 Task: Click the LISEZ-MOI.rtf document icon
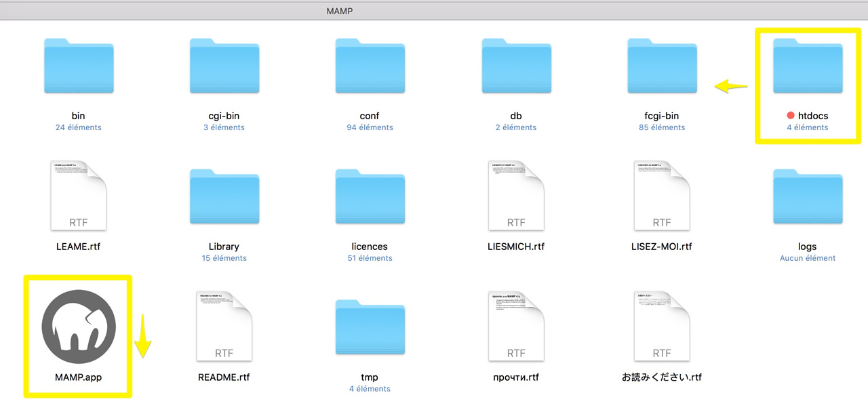click(x=662, y=196)
